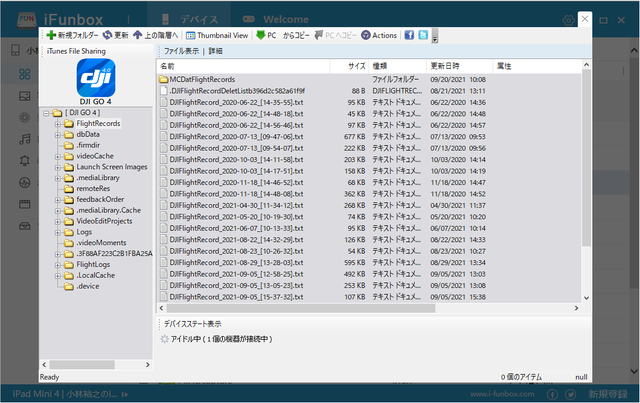Click the folder tree horizontal scrollbar right arrow

click(x=148, y=365)
